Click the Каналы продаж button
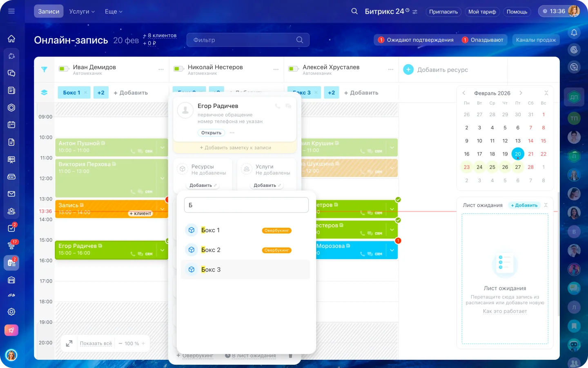The width and height of the screenshot is (588, 368). (x=536, y=40)
